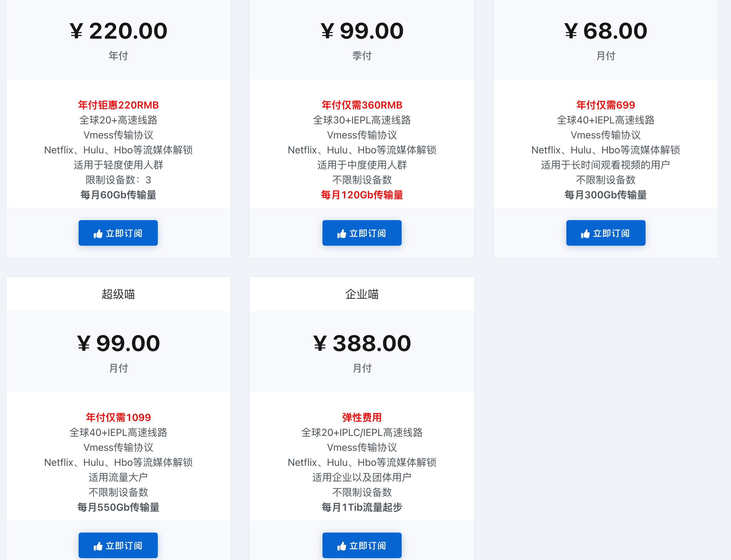731x560 pixels.
Task: Click the 每月1Tib流量起步 text
Action: point(362,507)
